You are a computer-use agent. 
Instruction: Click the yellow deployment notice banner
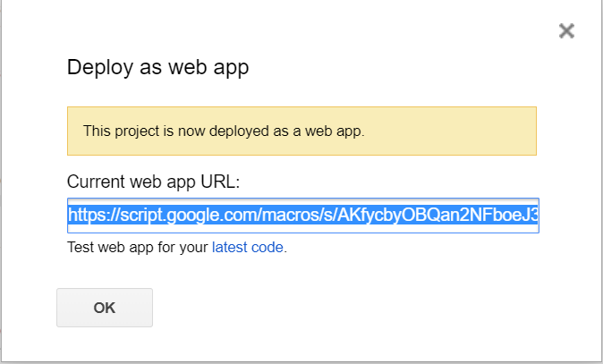[x=301, y=131]
